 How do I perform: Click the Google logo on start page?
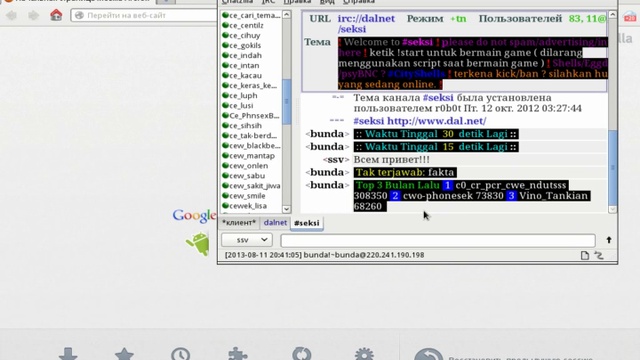[x=194, y=216]
